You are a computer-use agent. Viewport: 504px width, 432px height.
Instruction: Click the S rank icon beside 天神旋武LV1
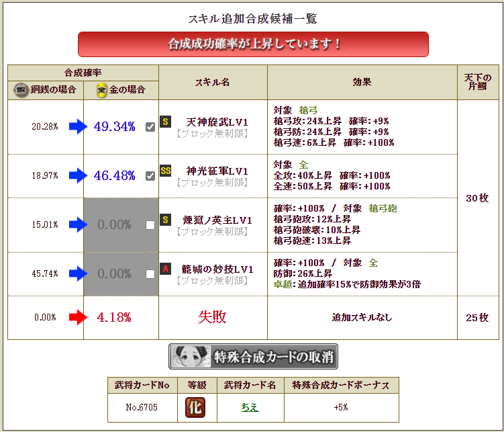[165, 122]
